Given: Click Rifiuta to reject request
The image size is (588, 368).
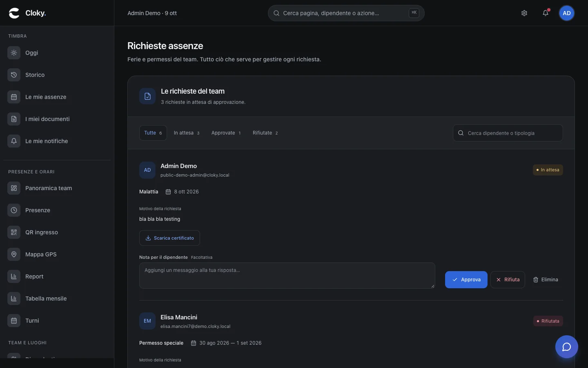Looking at the screenshot, I should (508, 280).
